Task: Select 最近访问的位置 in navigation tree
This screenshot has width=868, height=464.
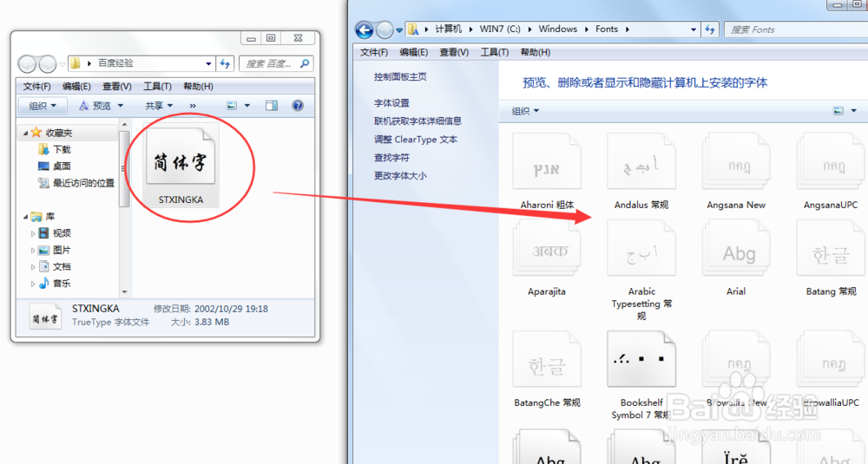Action: (x=83, y=183)
